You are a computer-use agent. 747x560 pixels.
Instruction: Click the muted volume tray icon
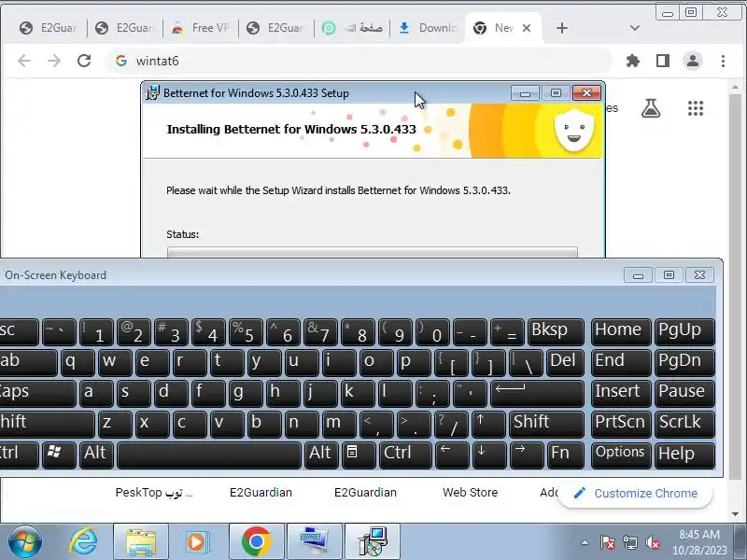tap(652, 542)
